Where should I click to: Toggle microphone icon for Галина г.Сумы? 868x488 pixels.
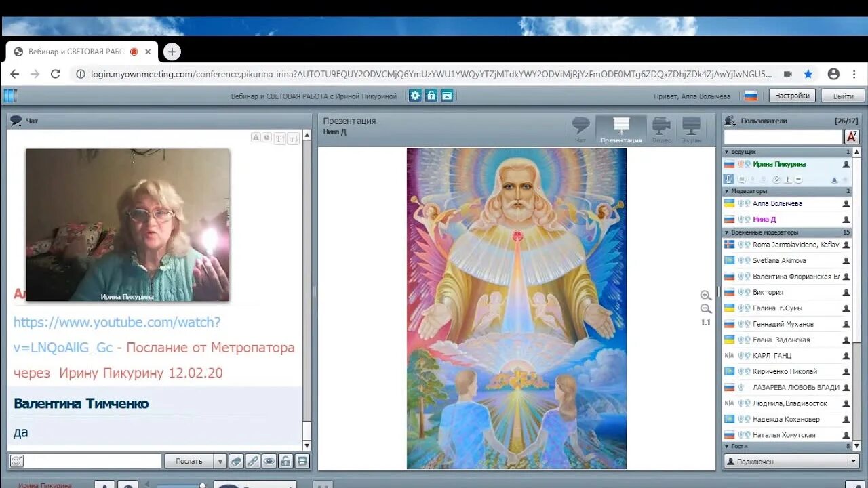[x=741, y=308]
